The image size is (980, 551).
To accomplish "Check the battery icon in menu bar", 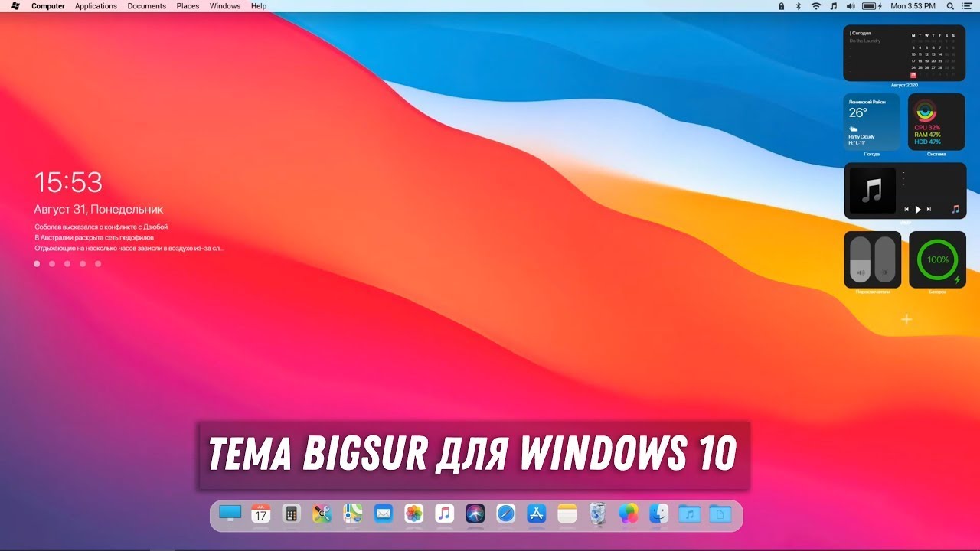I will click(x=872, y=6).
